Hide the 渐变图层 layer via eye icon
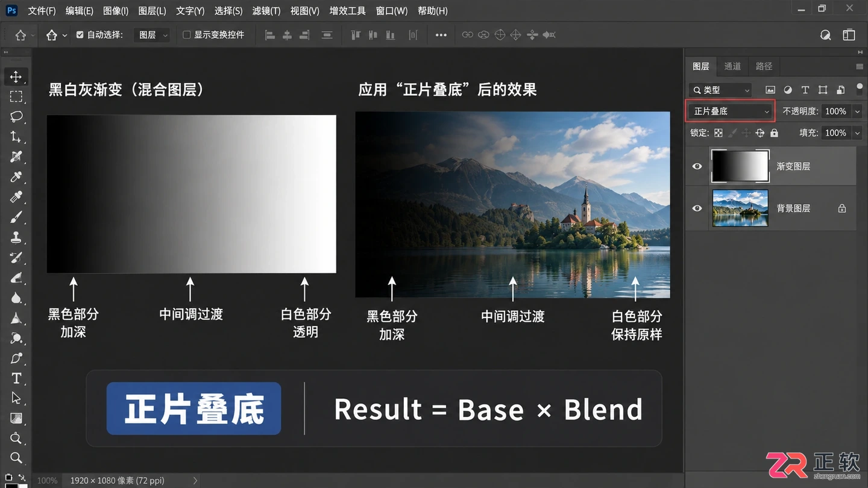 point(697,166)
